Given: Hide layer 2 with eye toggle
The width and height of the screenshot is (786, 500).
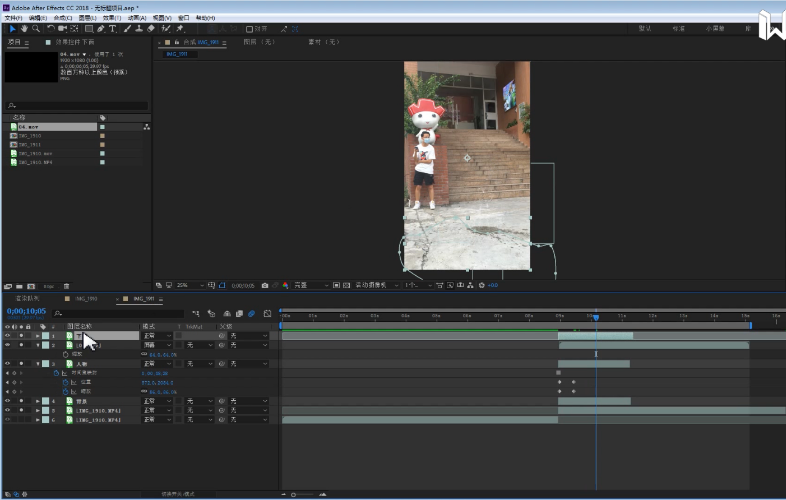Looking at the screenshot, I should [x=8, y=345].
